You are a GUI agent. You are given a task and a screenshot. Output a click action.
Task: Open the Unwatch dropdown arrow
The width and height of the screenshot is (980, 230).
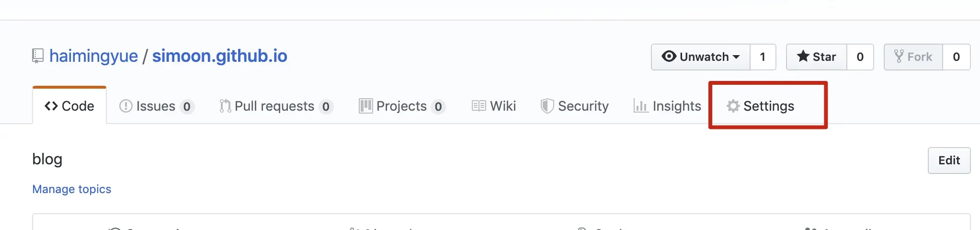pyautogui.click(x=736, y=57)
